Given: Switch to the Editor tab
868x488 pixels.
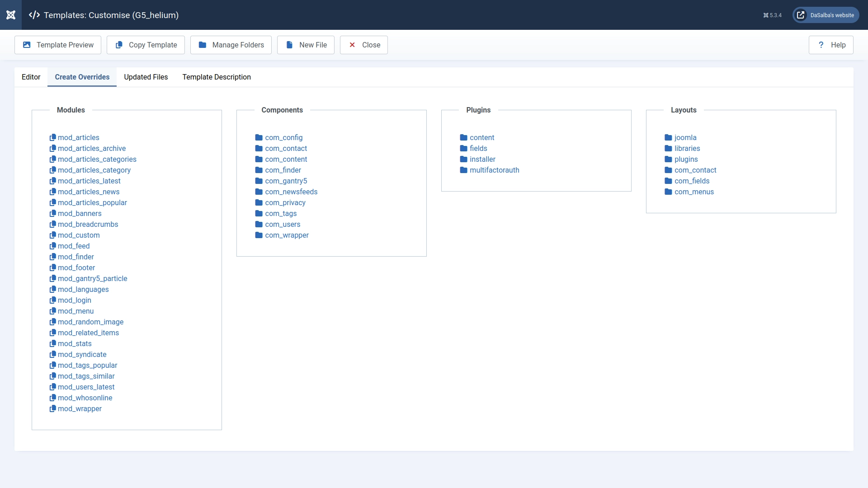Looking at the screenshot, I should tap(31, 77).
